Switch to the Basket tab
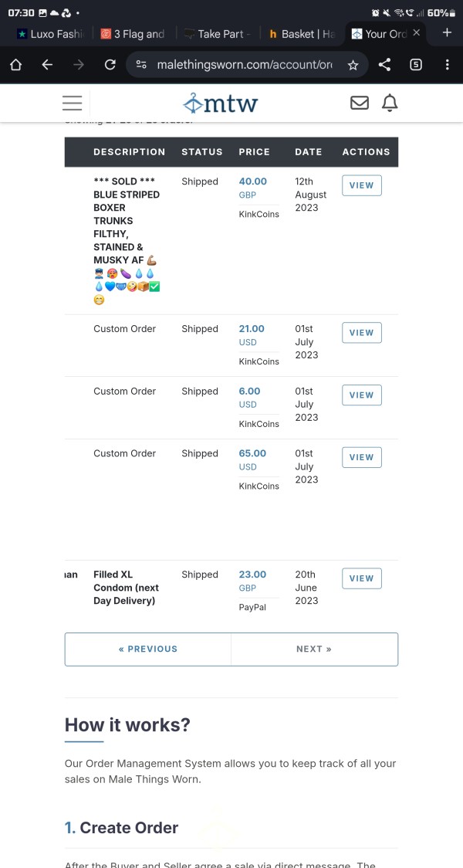The image size is (463, 868). pos(302,34)
